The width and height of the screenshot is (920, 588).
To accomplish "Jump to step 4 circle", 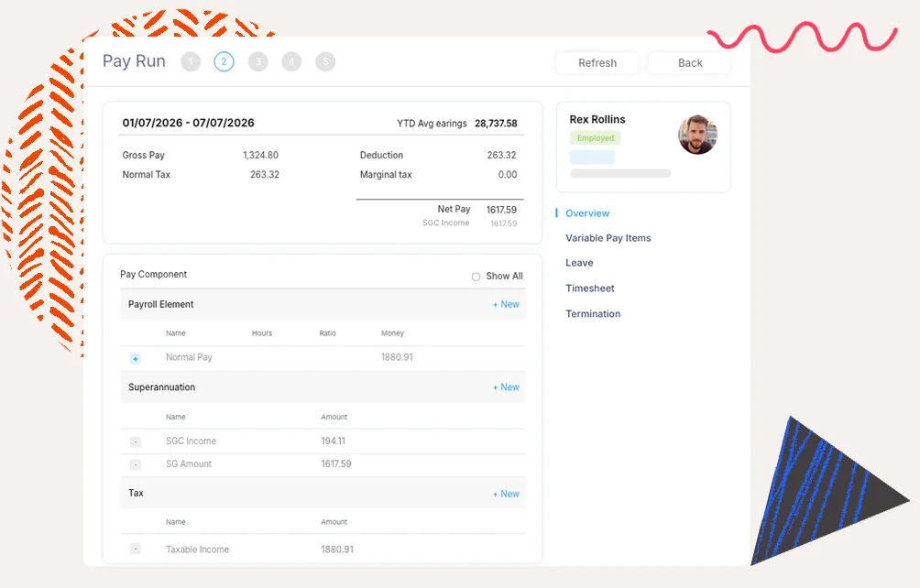I will point(291,62).
